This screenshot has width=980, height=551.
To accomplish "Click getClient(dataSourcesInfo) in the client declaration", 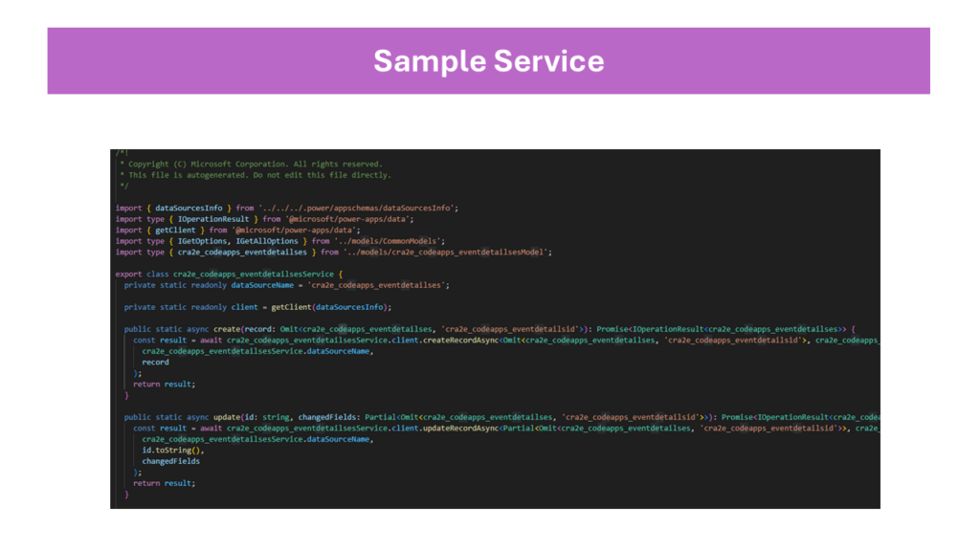I will tap(331, 307).
